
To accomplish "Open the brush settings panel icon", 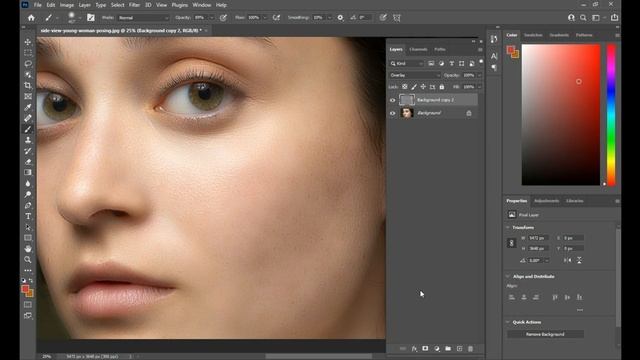I will [91, 18].
